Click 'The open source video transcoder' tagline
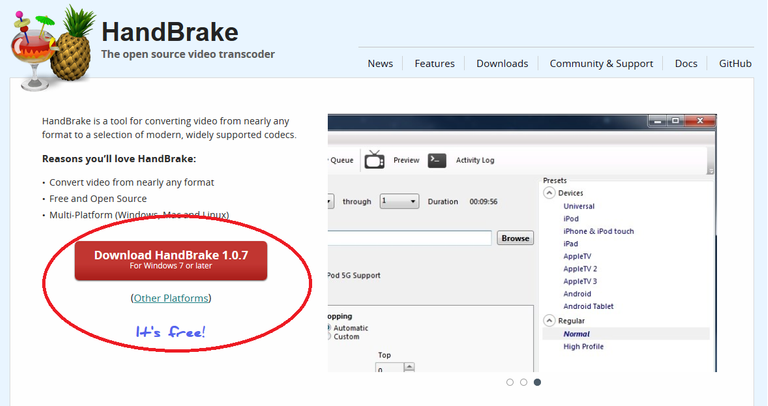This screenshot has width=768, height=406. point(188,54)
